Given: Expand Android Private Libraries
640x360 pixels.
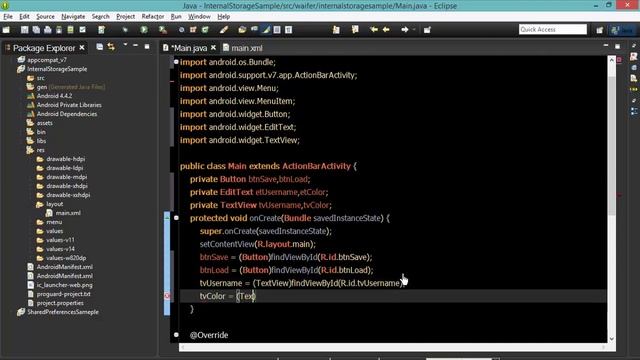Looking at the screenshot, I should click(x=69, y=105).
